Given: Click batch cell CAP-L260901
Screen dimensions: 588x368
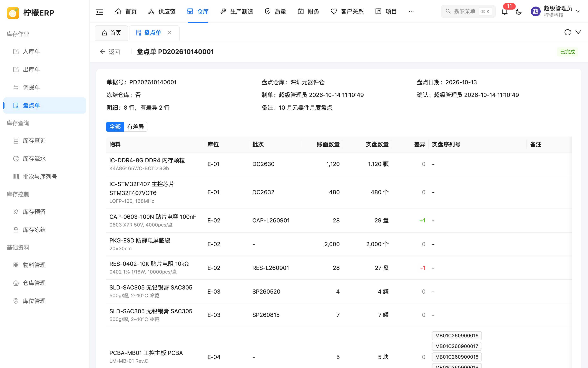Looking at the screenshot, I should [x=271, y=221].
